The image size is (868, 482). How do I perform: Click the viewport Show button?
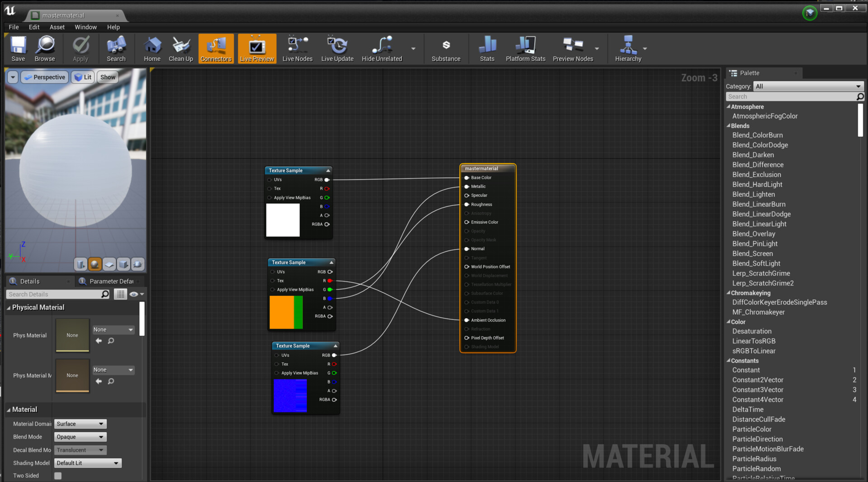coord(107,77)
